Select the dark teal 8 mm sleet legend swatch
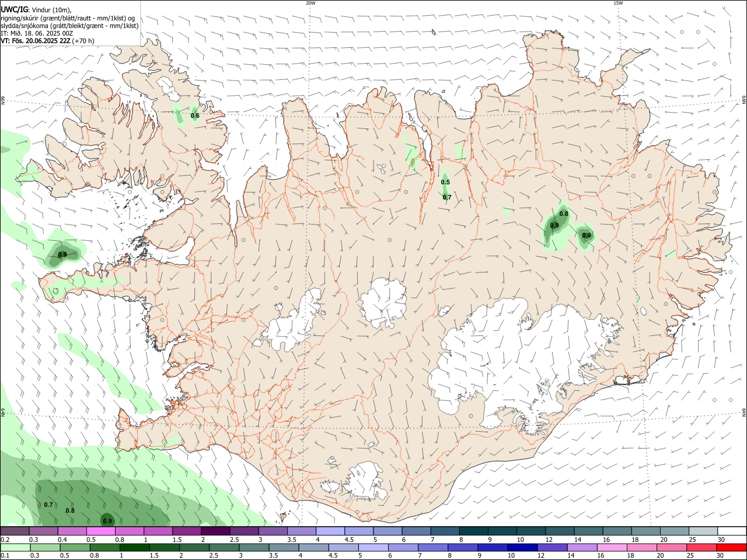The image size is (747, 560). (x=474, y=531)
